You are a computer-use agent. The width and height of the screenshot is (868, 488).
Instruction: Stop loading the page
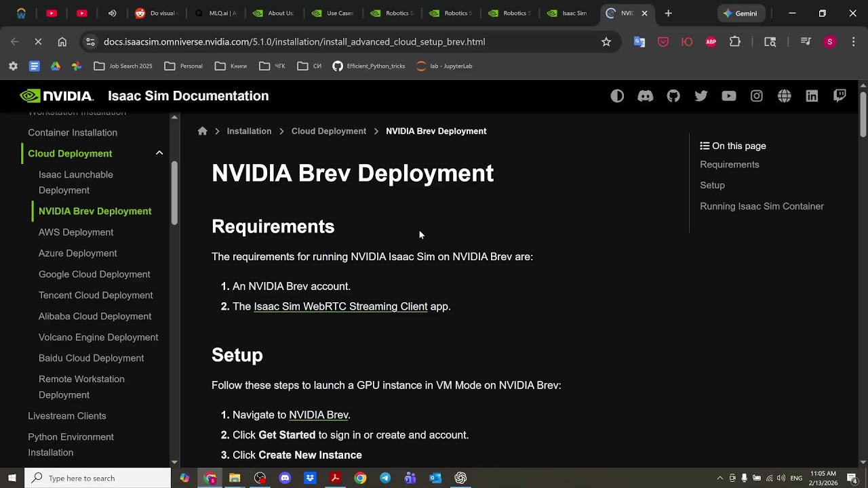point(38,42)
